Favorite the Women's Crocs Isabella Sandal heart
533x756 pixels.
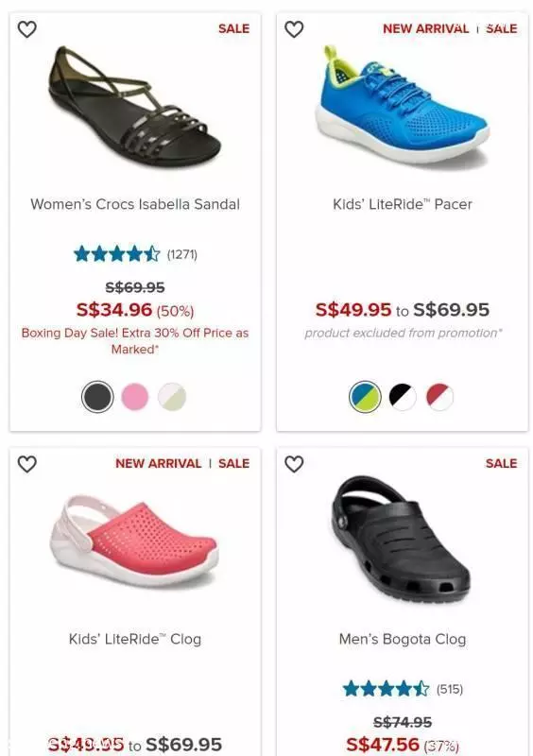(27, 29)
